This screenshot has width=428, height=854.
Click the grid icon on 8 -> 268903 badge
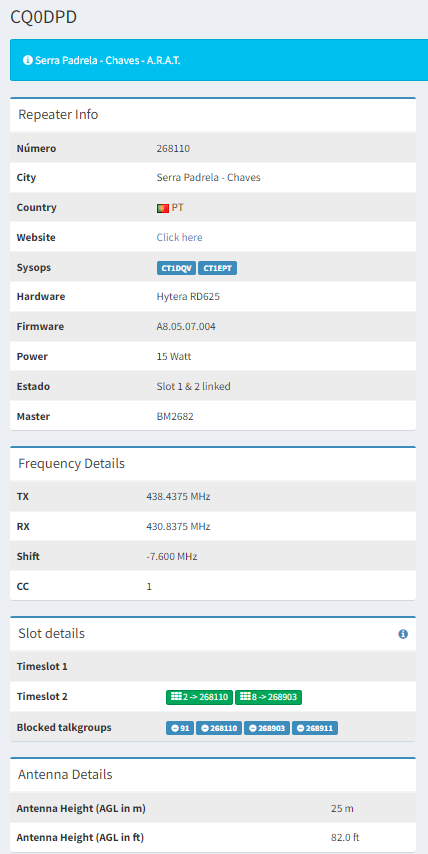245,697
